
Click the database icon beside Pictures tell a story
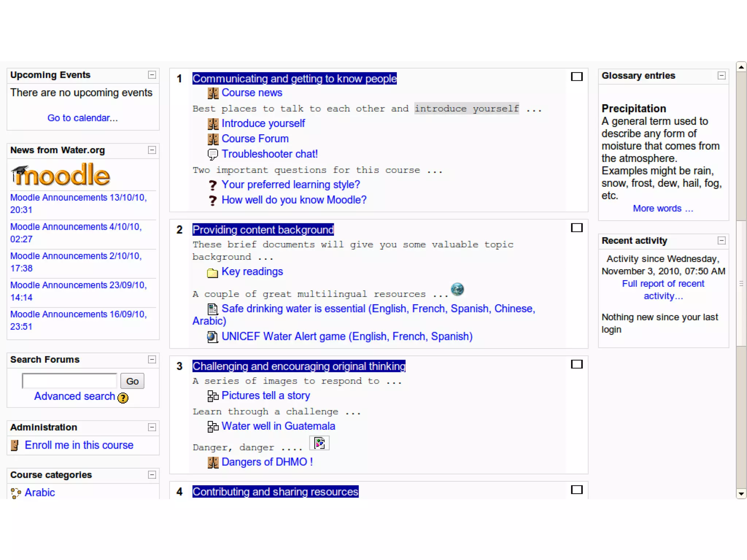tap(213, 396)
